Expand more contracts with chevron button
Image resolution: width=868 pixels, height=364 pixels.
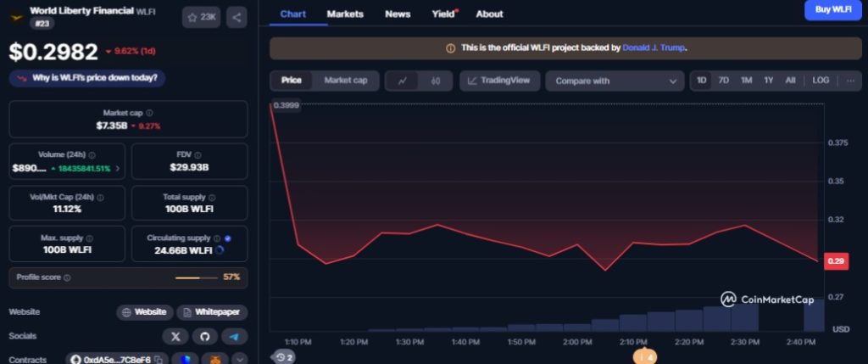[240, 360]
